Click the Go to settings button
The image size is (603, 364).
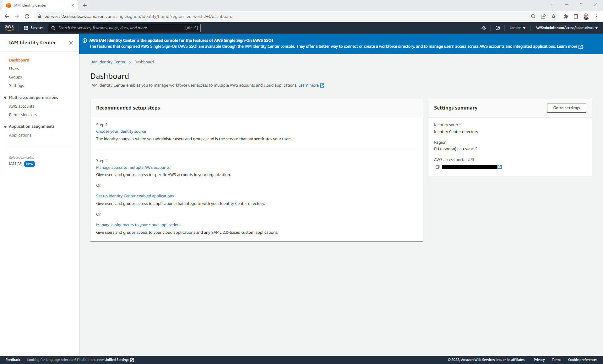point(566,108)
